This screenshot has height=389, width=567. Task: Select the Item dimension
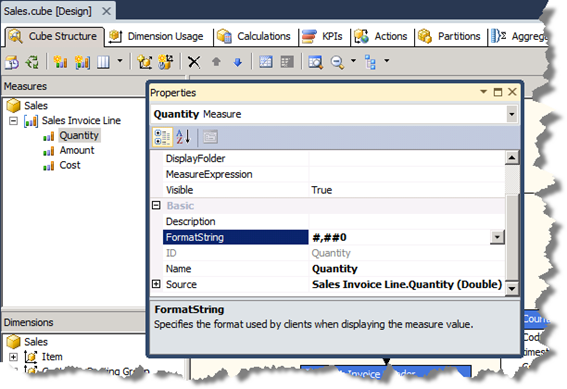pos(52,357)
